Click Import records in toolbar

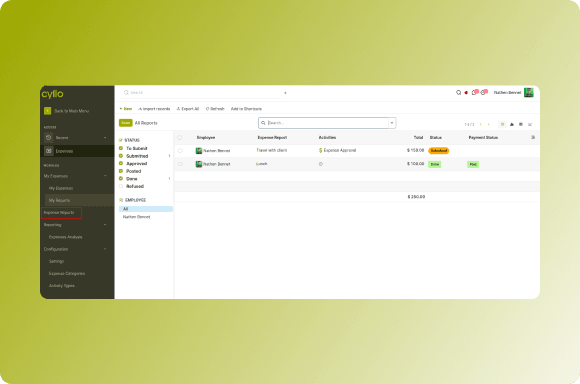(154, 109)
